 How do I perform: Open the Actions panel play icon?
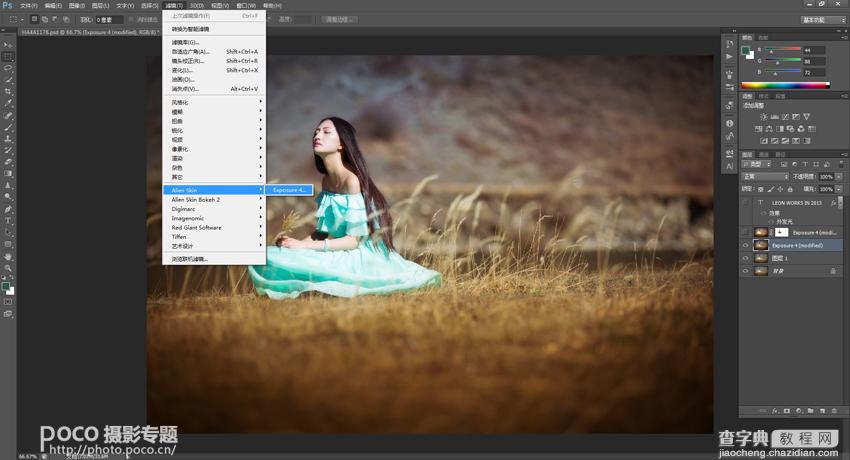pos(730,56)
